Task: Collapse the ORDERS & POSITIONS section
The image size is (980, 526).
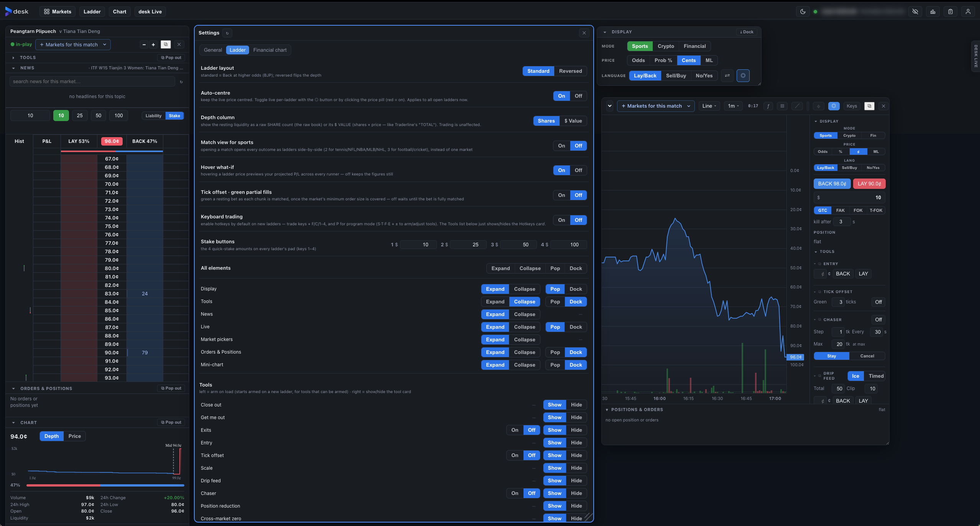Action: click(x=13, y=388)
